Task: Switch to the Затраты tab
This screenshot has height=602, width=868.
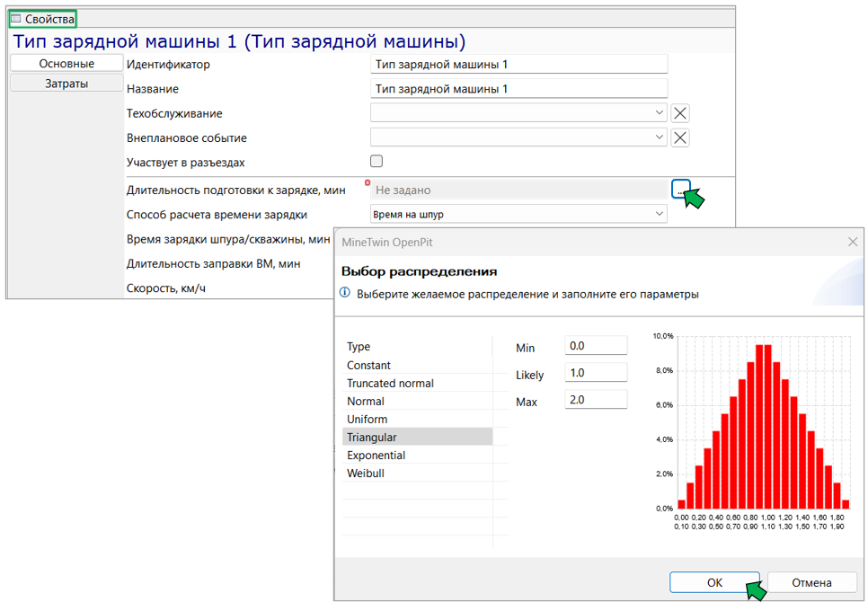Action: coord(66,84)
